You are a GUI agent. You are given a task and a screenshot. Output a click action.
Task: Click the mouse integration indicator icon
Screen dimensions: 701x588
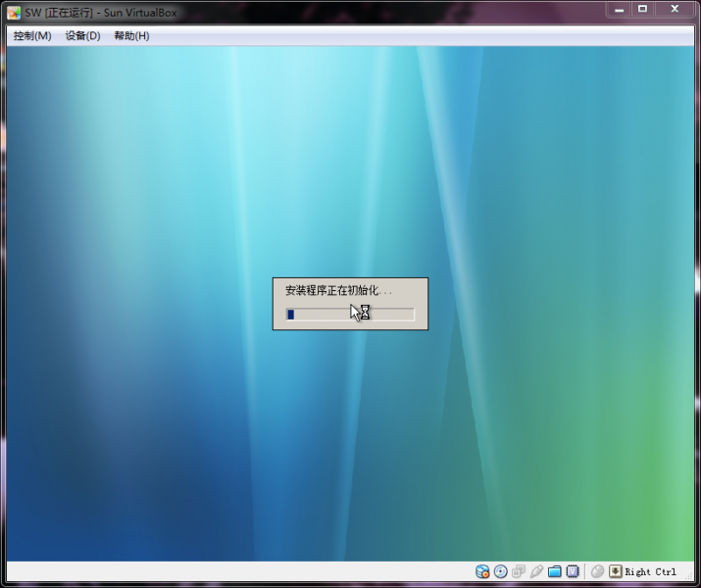coord(597,571)
